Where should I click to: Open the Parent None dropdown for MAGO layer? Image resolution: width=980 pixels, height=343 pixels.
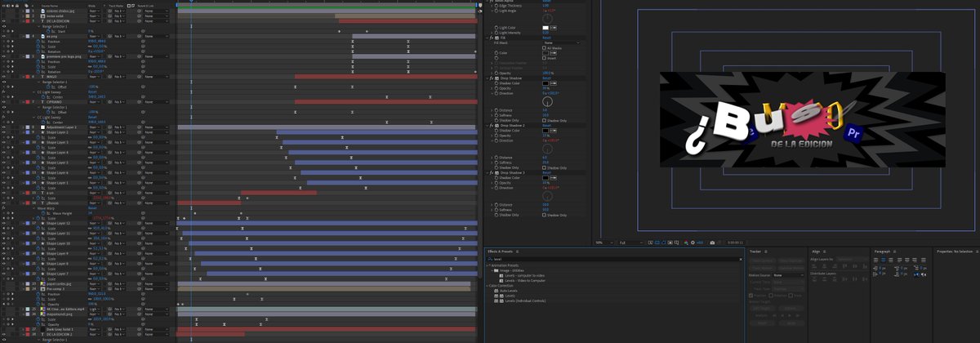click(x=156, y=77)
